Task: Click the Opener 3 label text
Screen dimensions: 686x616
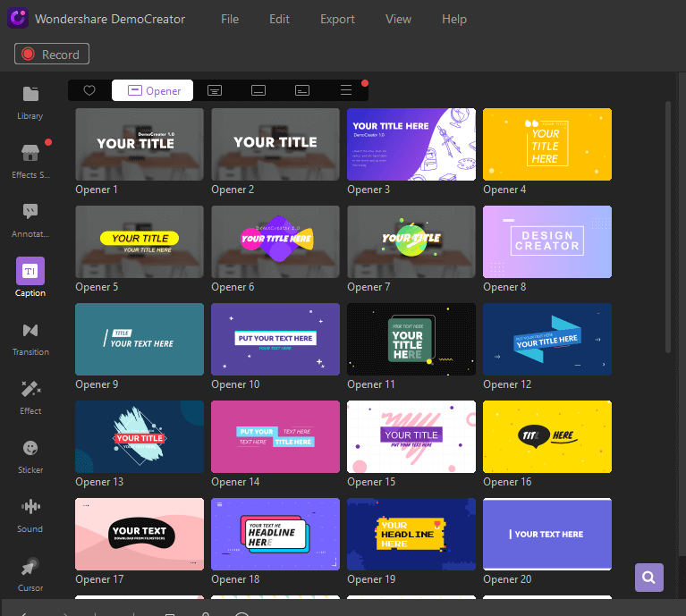Action: 368,190
